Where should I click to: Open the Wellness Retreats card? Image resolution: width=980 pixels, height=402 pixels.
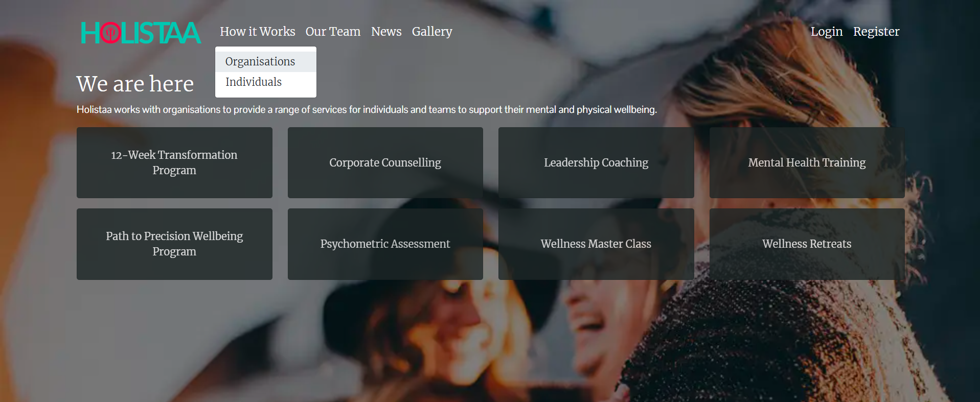pos(807,244)
